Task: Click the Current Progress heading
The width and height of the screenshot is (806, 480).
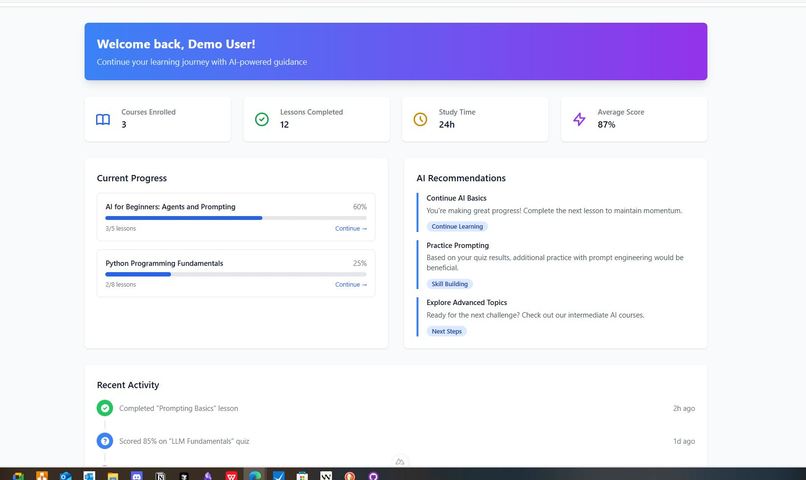Action: click(x=132, y=178)
